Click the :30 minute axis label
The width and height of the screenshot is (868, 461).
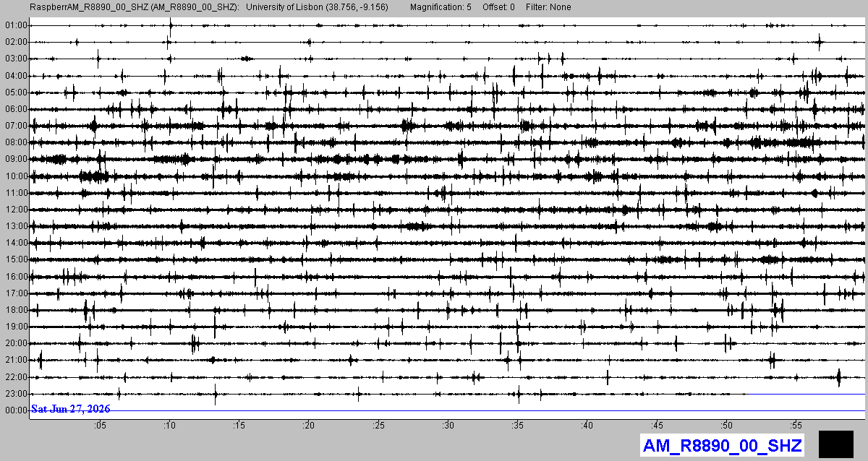(448, 425)
